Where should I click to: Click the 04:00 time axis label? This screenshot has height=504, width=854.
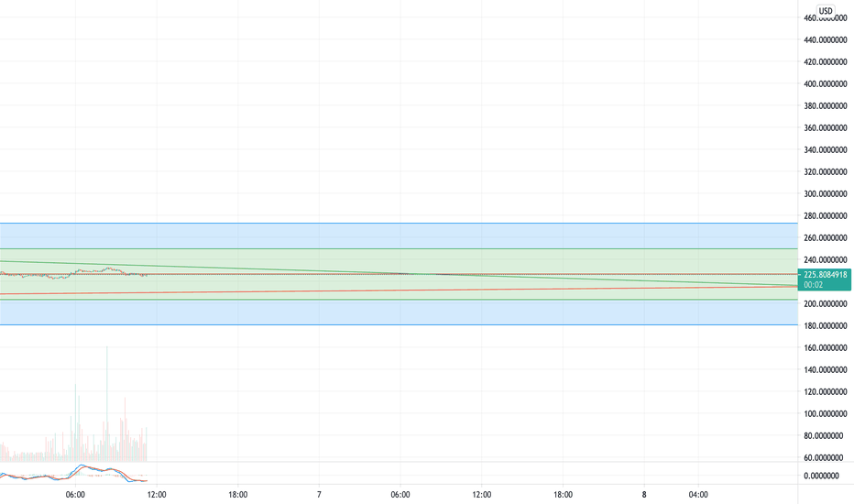698,495
